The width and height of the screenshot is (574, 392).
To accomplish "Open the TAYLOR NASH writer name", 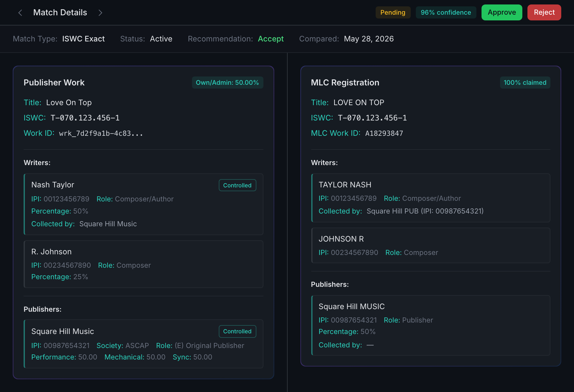I will click(x=345, y=185).
